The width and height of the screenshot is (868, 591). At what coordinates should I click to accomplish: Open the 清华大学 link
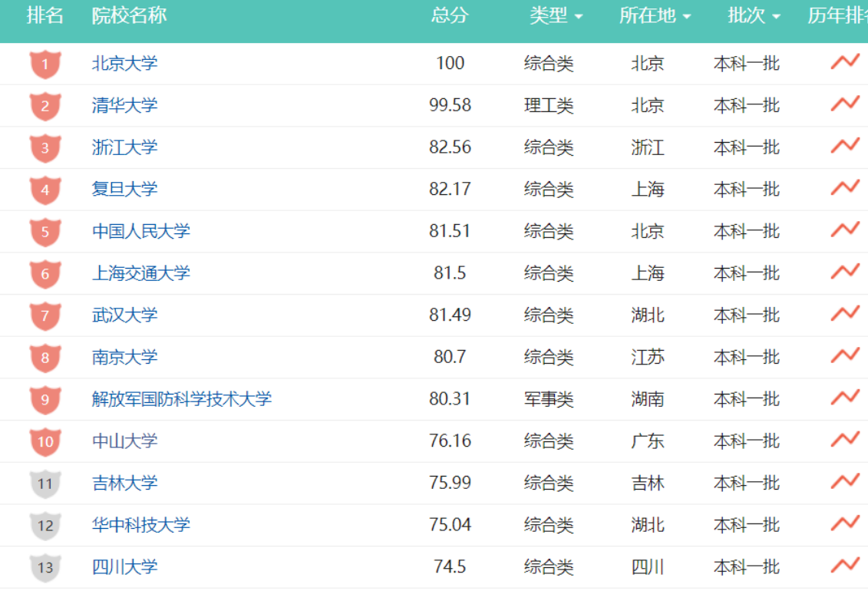(x=124, y=105)
